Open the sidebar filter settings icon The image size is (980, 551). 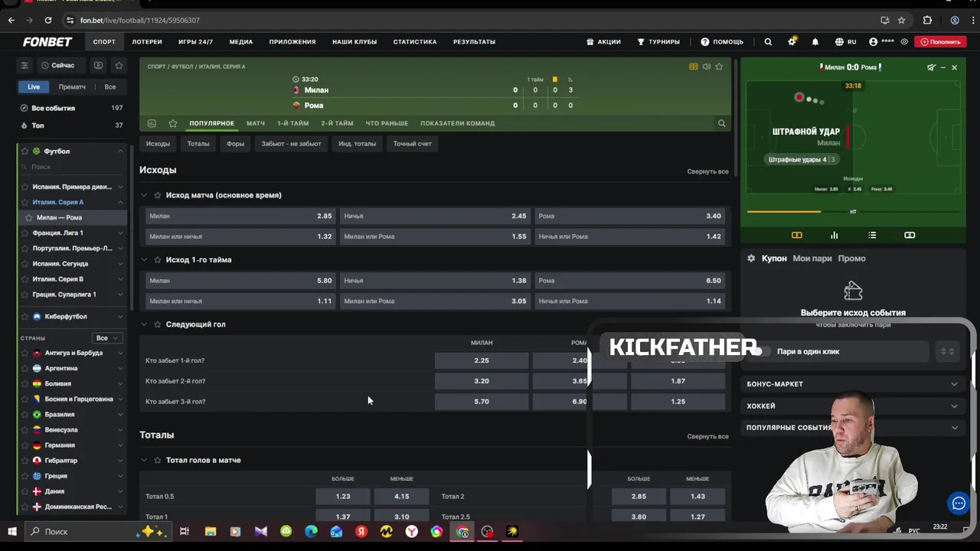click(24, 66)
